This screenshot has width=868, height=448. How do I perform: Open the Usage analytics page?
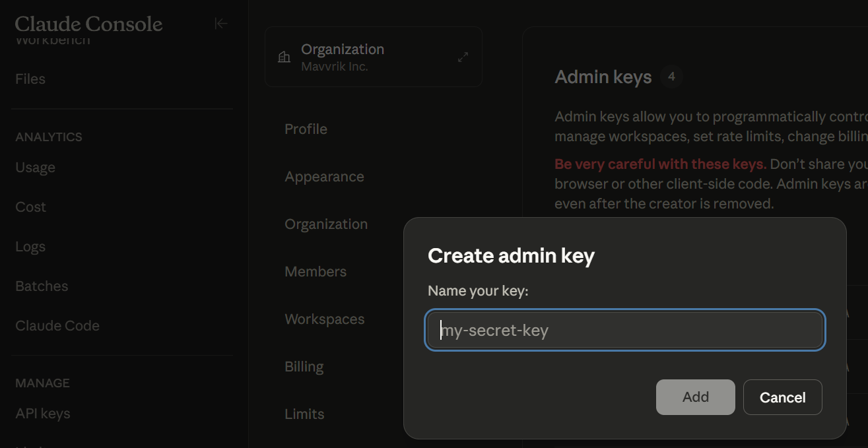pyautogui.click(x=35, y=168)
